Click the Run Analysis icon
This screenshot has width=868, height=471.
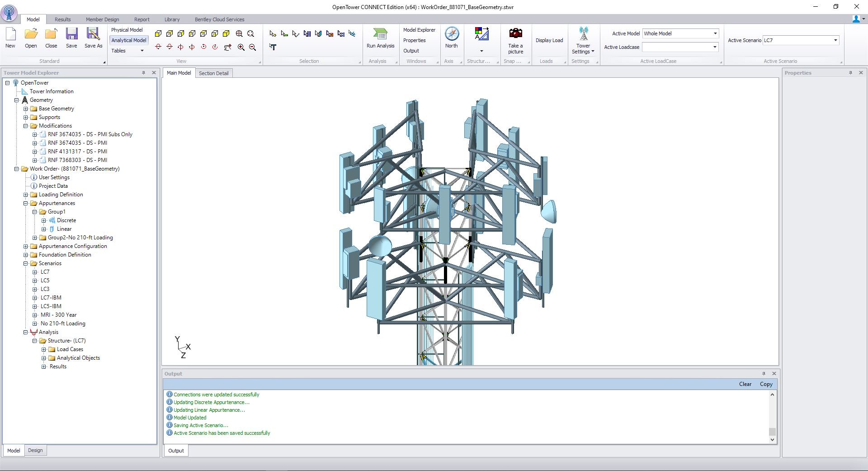point(380,34)
